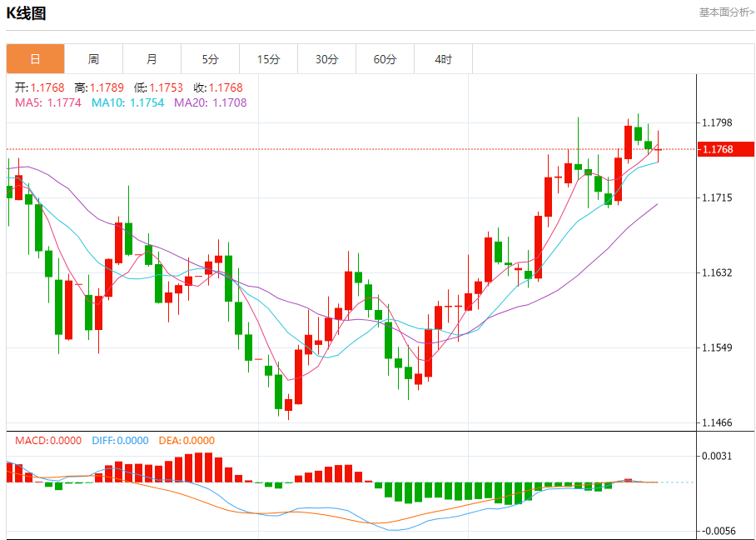
Task: Select the 日 daily chart tab
Action: (x=35, y=59)
